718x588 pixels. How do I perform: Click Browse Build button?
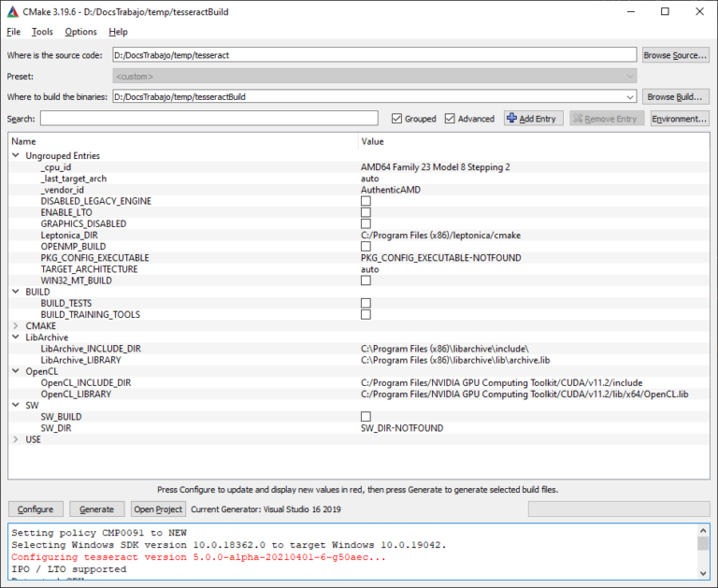[675, 96]
